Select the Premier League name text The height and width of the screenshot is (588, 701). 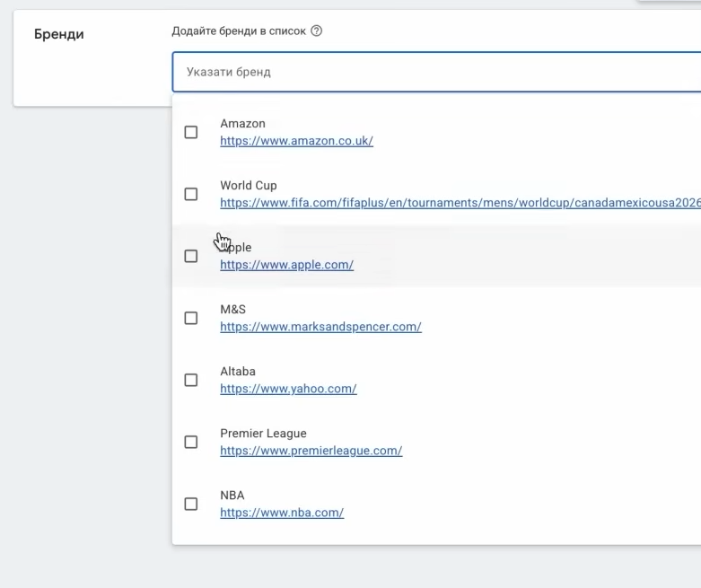263,434
